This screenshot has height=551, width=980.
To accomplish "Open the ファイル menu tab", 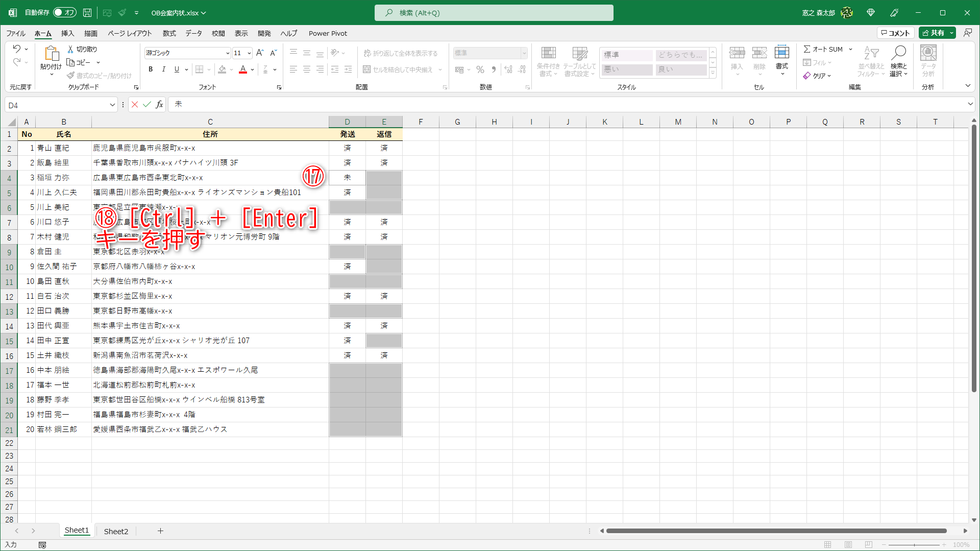I will click(16, 33).
